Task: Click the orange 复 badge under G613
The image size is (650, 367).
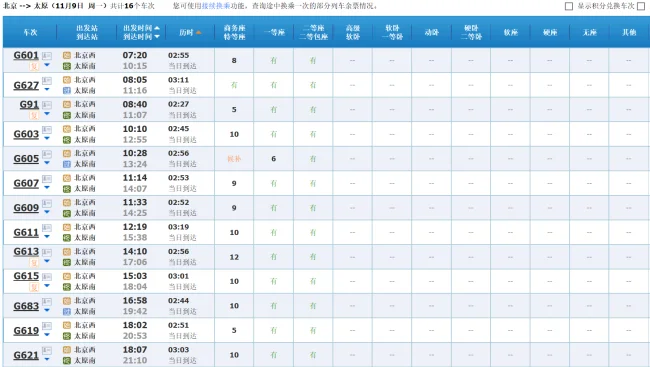Action: [34, 262]
